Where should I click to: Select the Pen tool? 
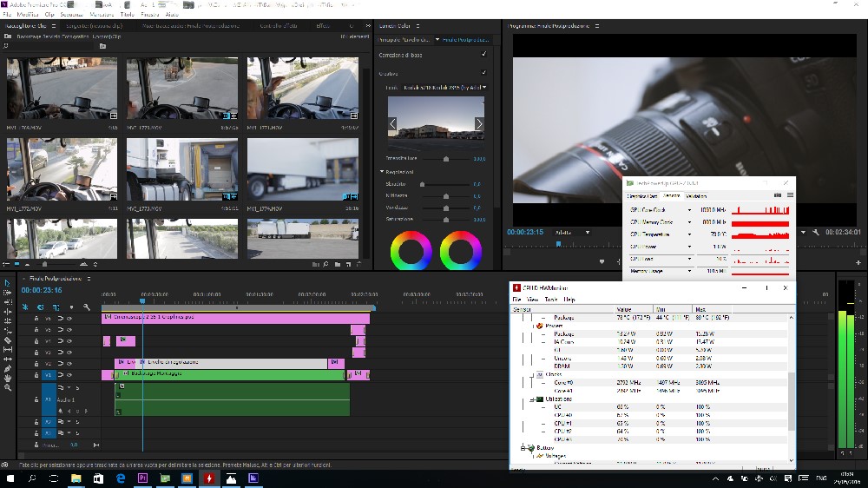[8, 368]
